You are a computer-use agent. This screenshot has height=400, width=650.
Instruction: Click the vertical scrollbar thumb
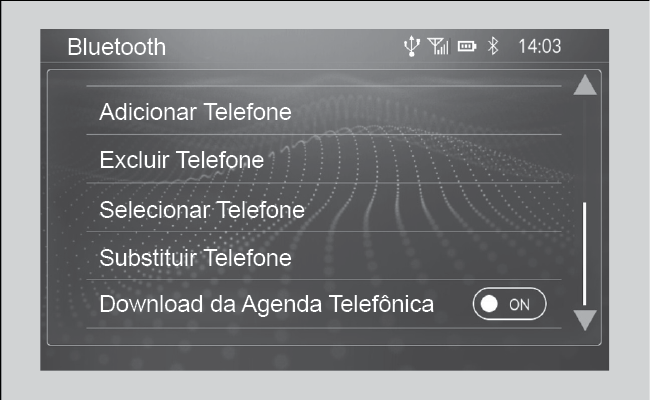tap(585, 254)
